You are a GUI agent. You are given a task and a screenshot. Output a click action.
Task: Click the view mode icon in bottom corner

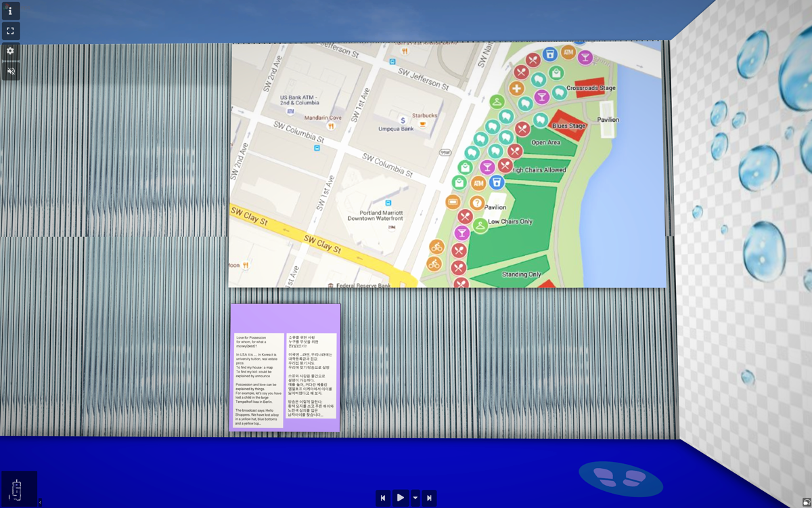pyautogui.click(x=806, y=502)
